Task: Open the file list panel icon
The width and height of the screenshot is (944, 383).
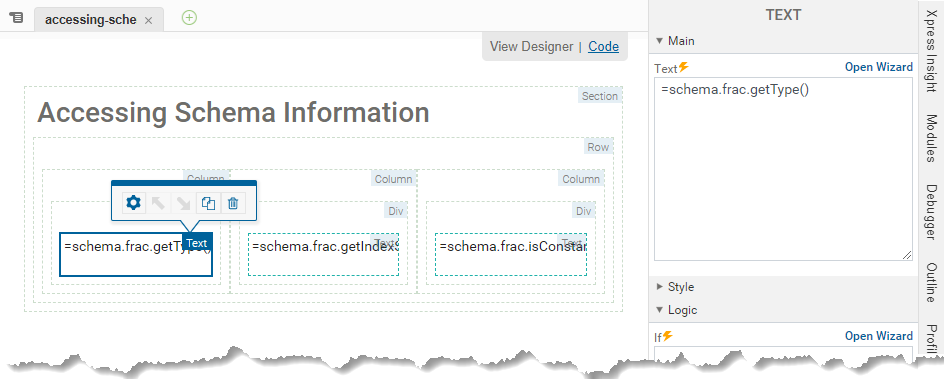Action: coord(16,18)
